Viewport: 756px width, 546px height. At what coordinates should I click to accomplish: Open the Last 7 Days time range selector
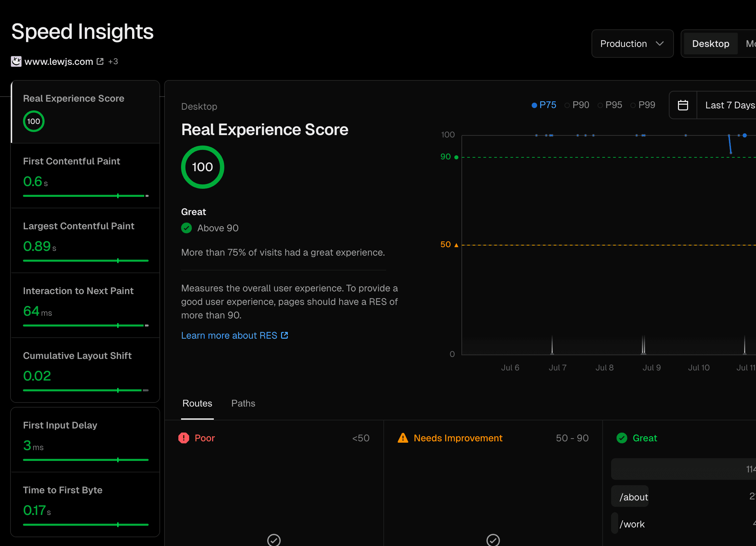point(730,105)
